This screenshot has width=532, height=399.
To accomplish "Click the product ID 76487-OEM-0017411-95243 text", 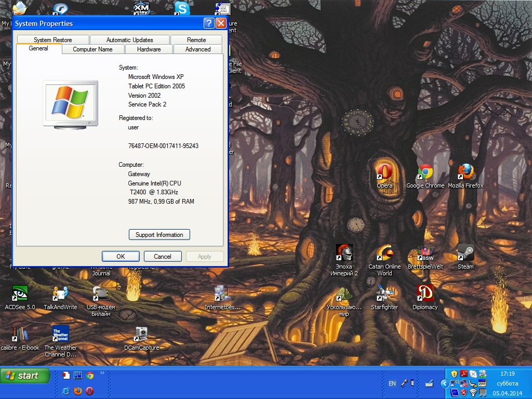I will [x=163, y=146].
